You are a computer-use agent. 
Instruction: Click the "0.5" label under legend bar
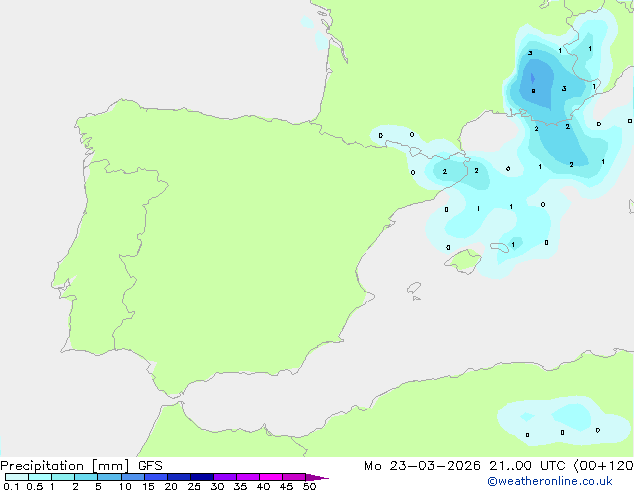point(35,486)
